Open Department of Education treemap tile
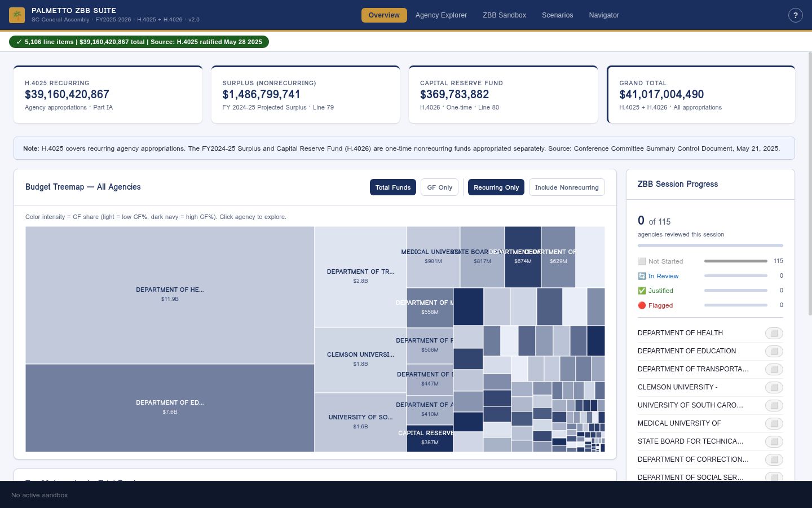 coord(170,408)
